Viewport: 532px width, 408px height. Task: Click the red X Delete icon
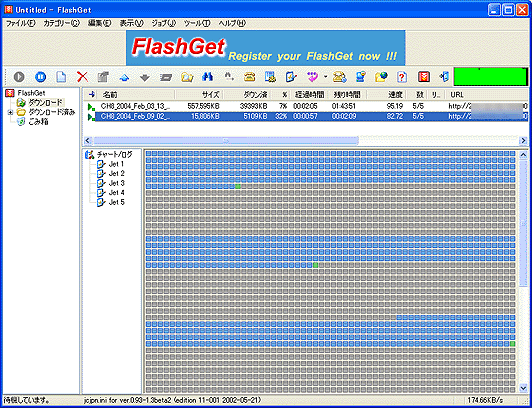[x=82, y=77]
